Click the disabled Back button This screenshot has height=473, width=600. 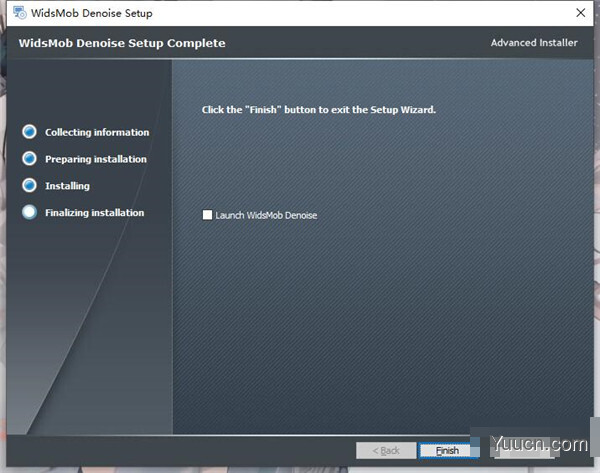[386, 450]
